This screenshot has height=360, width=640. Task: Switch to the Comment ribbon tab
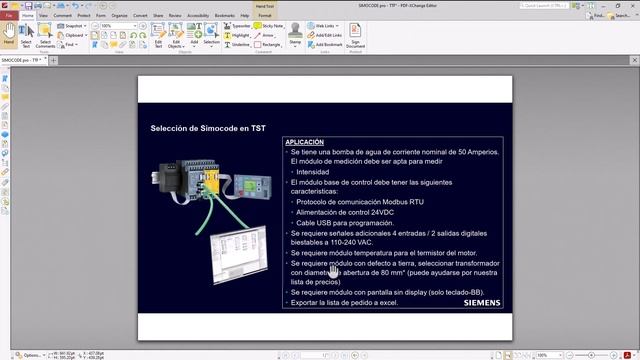point(62,16)
